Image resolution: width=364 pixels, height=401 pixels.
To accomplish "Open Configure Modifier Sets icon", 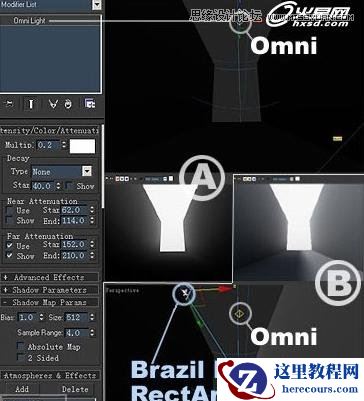I will tap(90, 104).
